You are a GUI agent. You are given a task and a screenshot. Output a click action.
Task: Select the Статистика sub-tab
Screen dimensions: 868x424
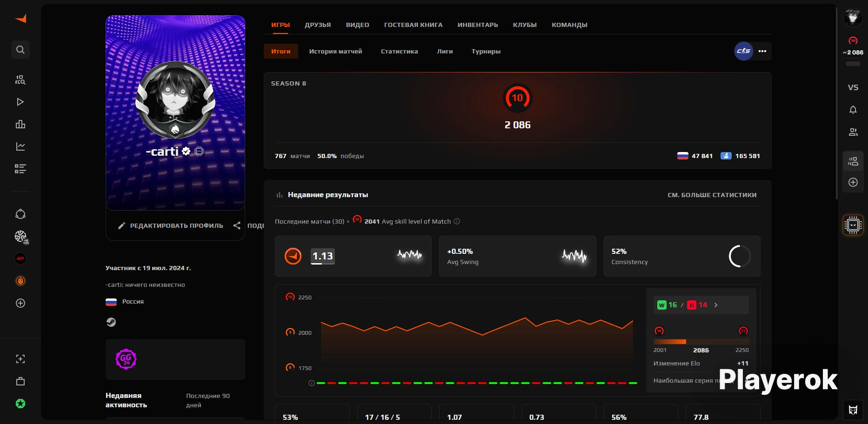[399, 51]
